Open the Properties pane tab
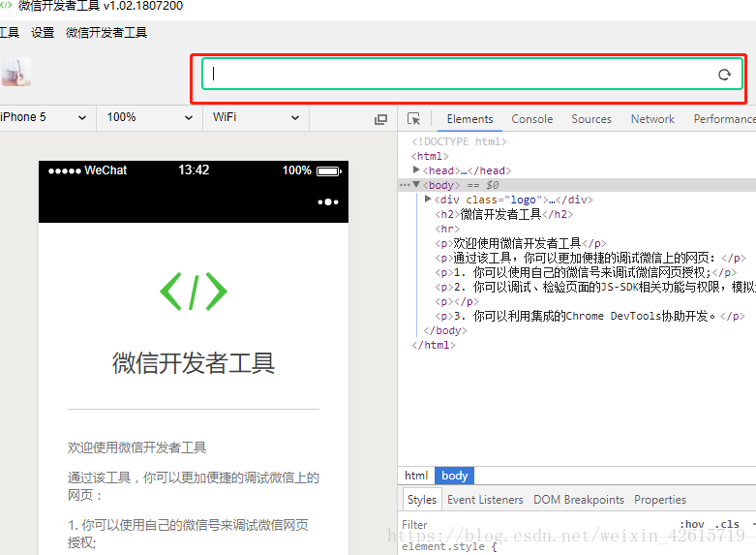 [x=660, y=500]
